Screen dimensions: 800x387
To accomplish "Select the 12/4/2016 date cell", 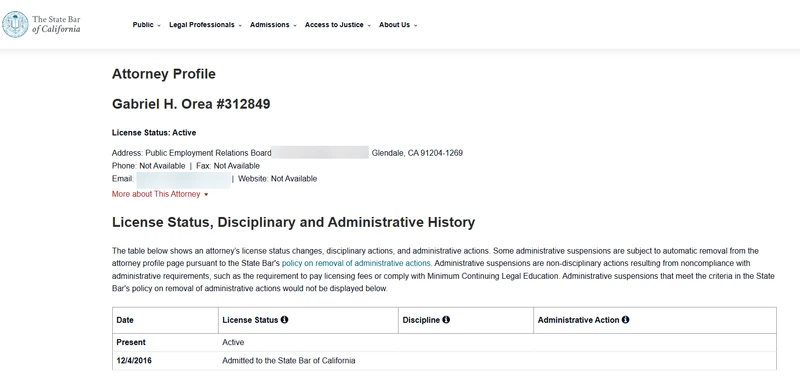I will [134, 360].
